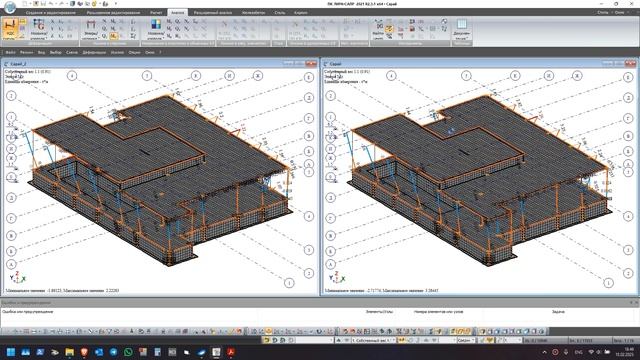Switch to Расширенный анализ ribbon tab
This screenshot has width=640, height=360.
click(x=213, y=13)
